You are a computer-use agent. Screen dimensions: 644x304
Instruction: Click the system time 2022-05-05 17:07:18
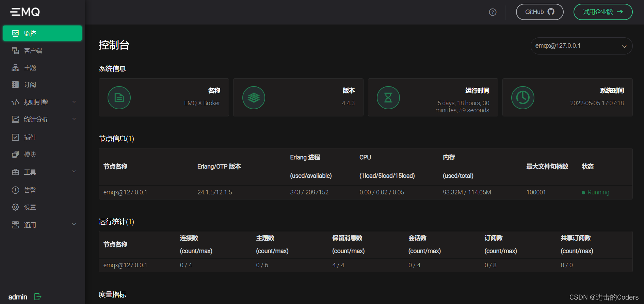(x=597, y=103)
